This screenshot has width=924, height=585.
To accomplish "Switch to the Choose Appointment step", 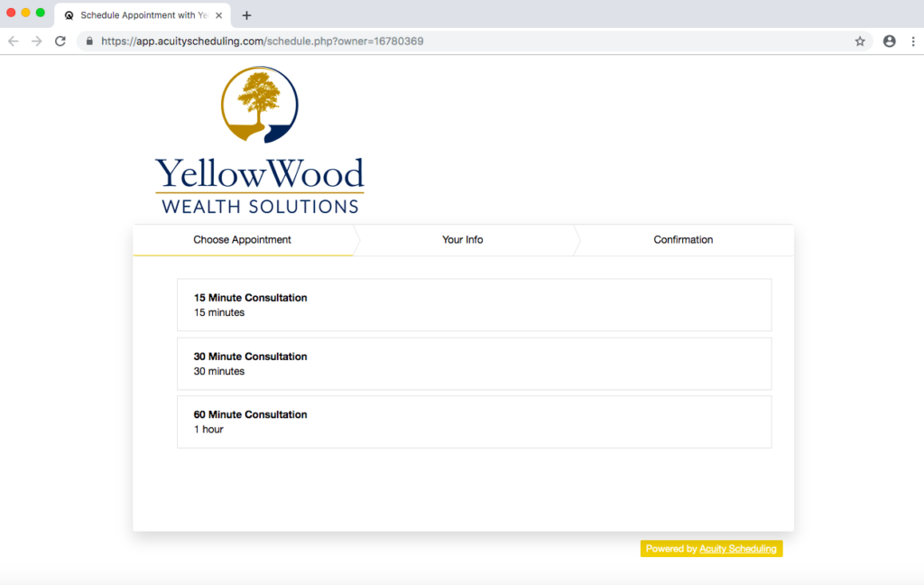I will pos(242,240).
